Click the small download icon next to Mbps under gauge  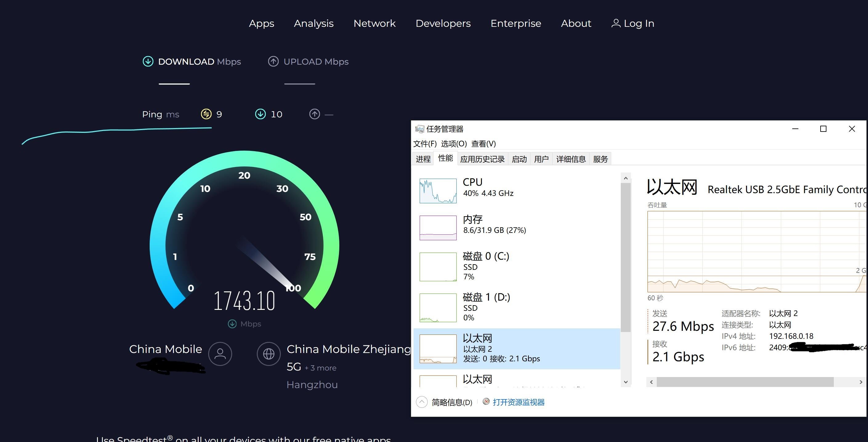click(x=232, y=324)
